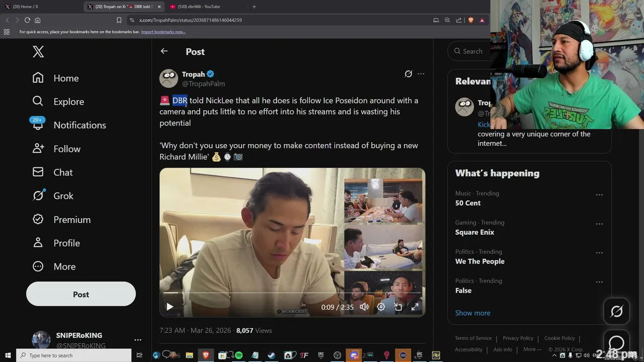
Task: Click the share page icon
Action: pos(459,20)
